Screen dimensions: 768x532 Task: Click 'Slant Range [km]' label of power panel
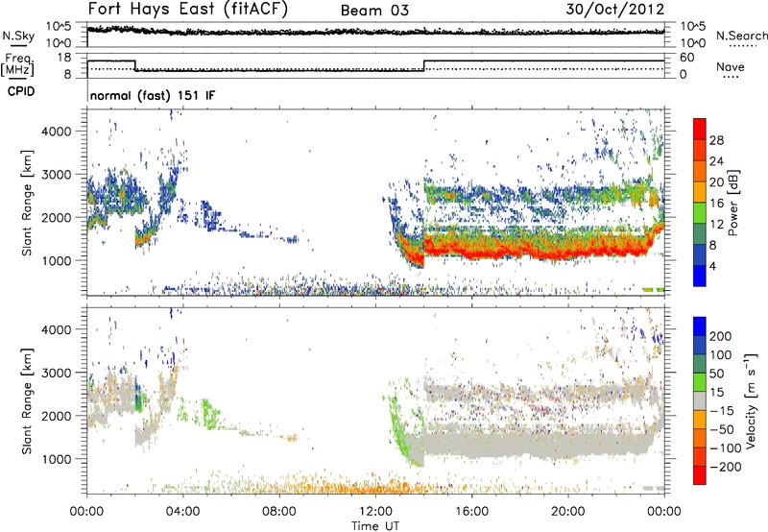click(27, 203)
